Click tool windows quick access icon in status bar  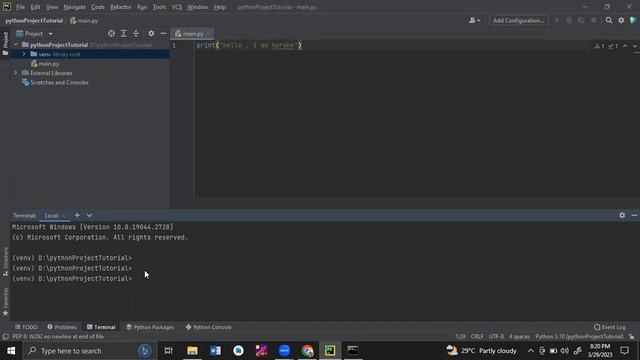(x=5, y=337)
